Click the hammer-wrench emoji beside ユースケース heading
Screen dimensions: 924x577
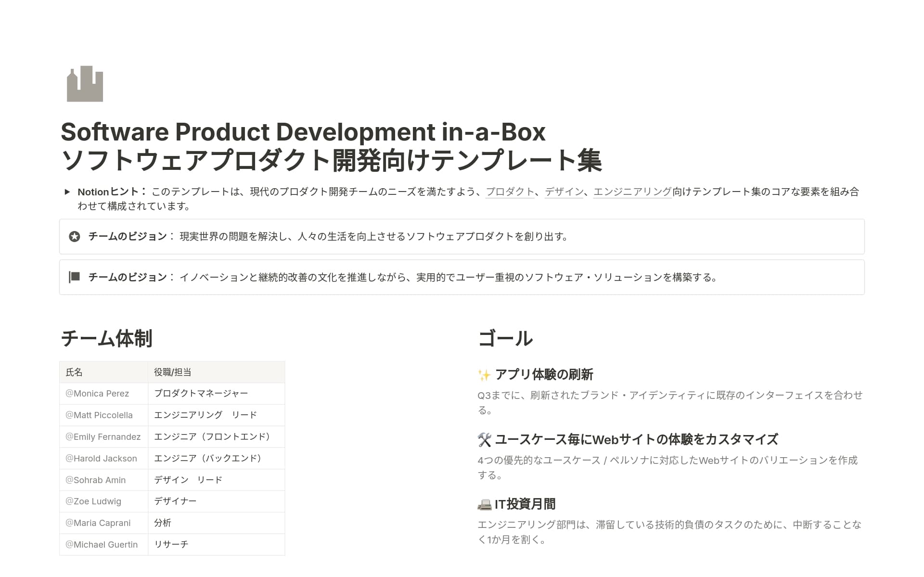(x=484, y=440)
